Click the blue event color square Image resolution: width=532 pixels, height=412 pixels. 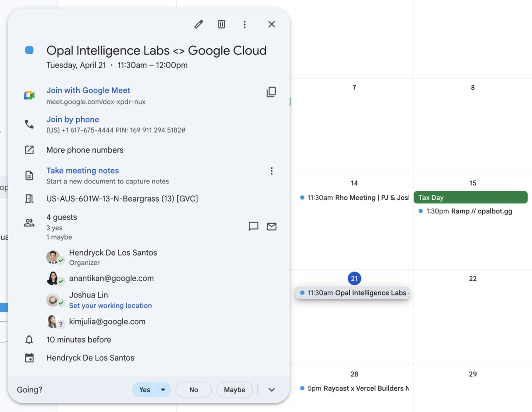click(x=29, y=51)
